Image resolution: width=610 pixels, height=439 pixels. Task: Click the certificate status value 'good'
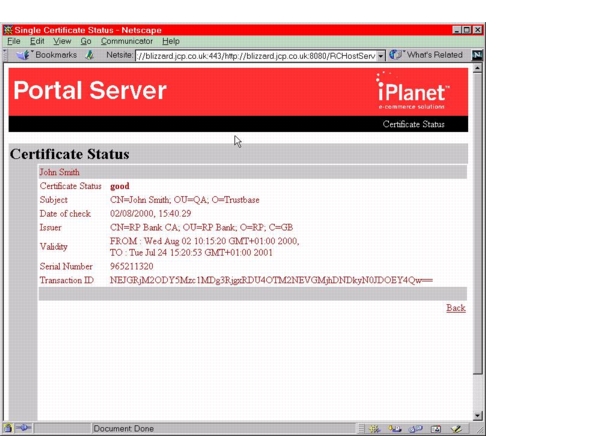(x=119, y=186)
